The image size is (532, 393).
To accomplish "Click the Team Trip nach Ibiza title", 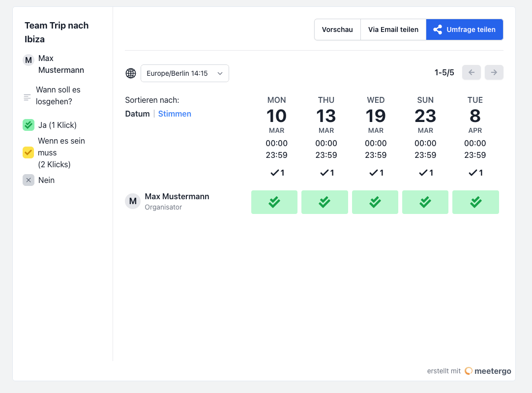I will click(x=57, y=32).
